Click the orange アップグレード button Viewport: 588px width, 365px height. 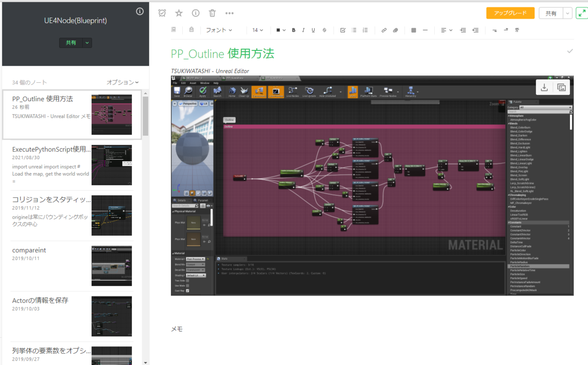point(510,13)
